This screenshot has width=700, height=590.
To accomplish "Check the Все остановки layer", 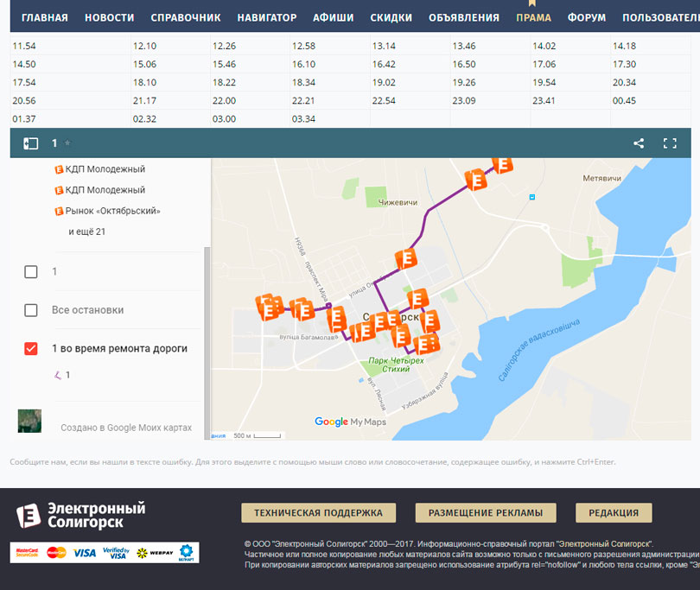I will tap(31, 310).
